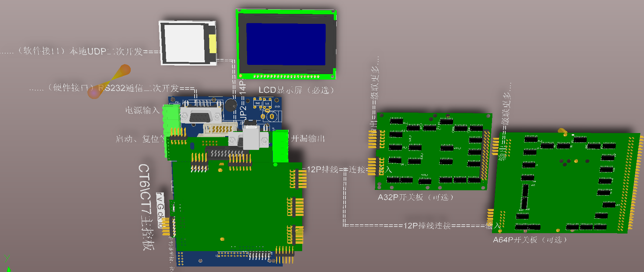Click the '12P排线连接' label toward A64P

click(427, 225)
